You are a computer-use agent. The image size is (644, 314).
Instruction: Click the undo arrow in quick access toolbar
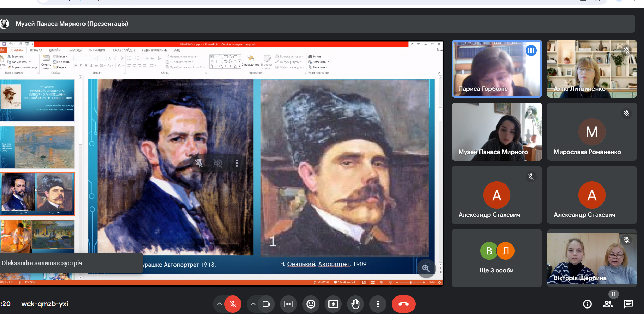pos(11,44)
